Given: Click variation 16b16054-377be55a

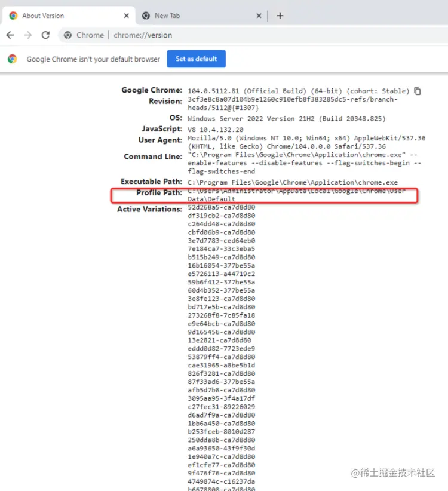Looking at the screenshot, I should 222,266.
